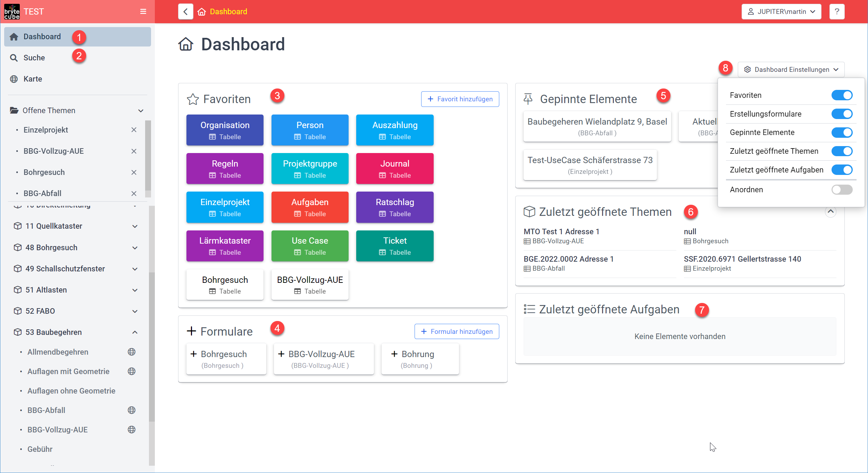Toggle the Zuletzt geöffnete Aufgaben switch
The image size is (868, 473).
pos(842,170)
